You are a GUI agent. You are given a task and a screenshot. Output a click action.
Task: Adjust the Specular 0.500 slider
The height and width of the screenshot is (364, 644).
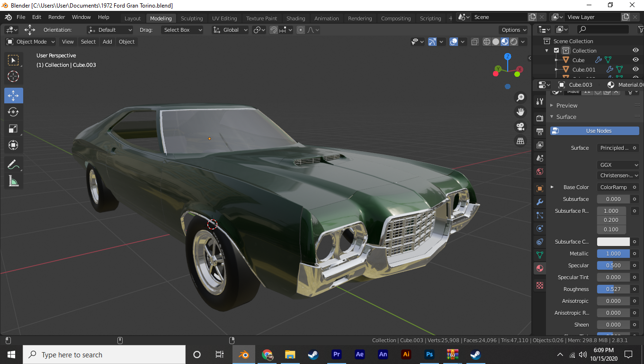pos(613,265)
